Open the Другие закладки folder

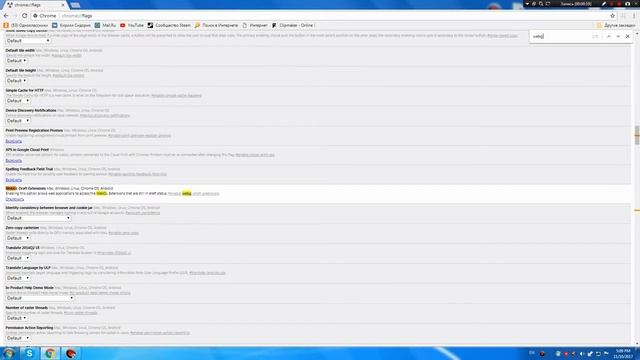[616, 25]
